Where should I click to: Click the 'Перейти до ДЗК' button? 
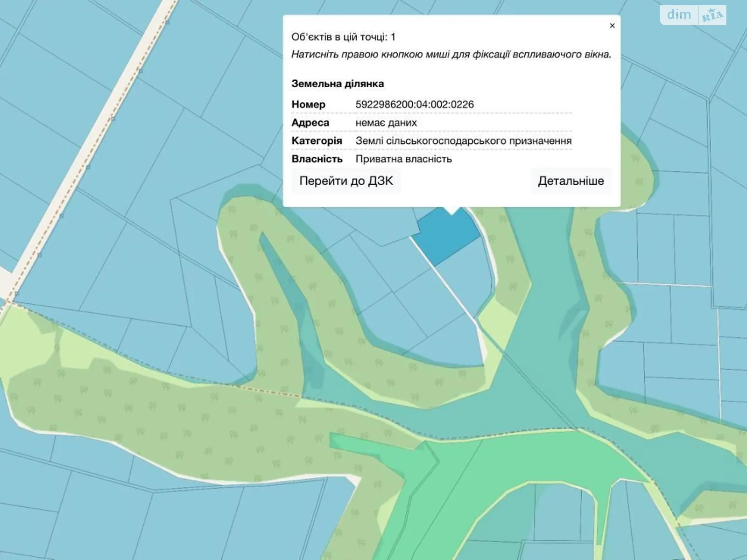click(346, 181)
